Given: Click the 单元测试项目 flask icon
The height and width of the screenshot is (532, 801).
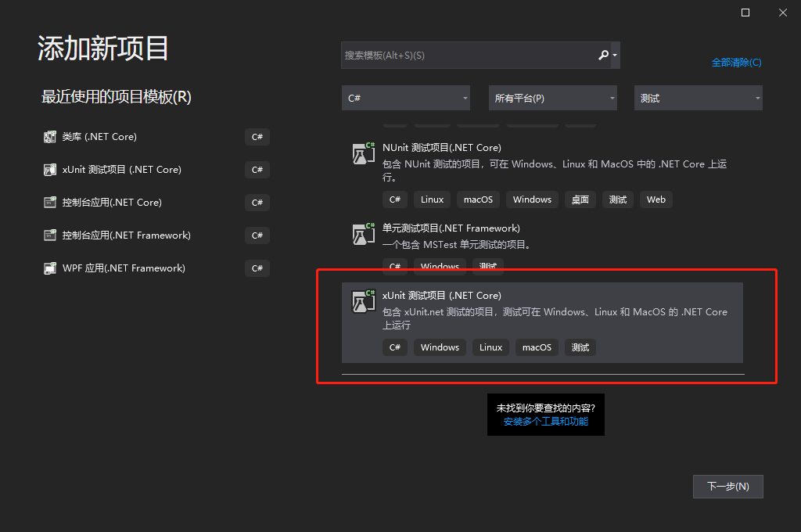Looking at the screenshot, I should [x=363, y=234].
